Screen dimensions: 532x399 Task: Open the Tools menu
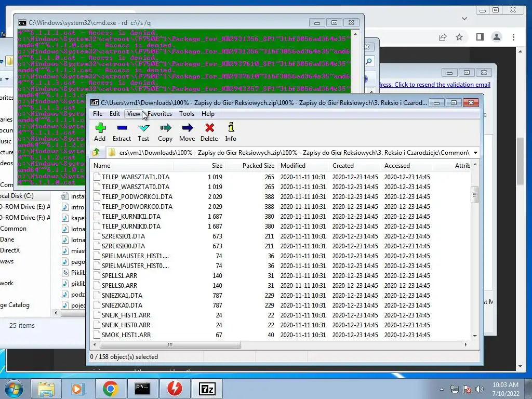tap(187, 114)
